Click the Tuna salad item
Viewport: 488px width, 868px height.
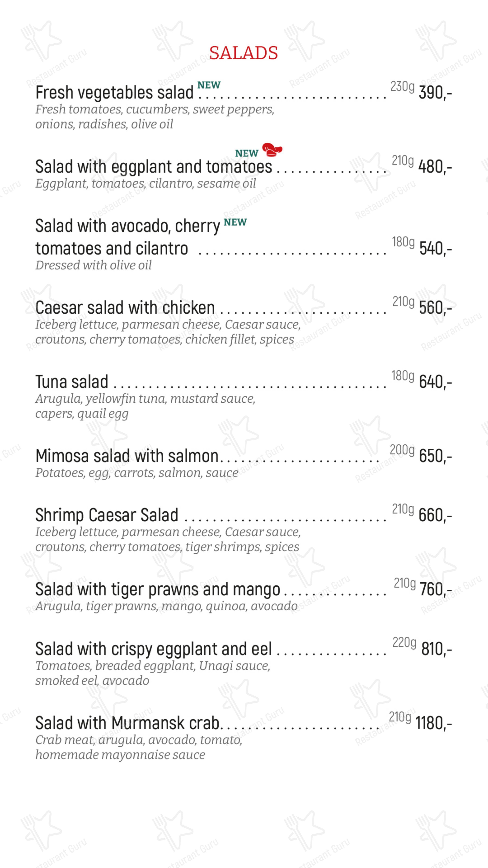(72, 382)
